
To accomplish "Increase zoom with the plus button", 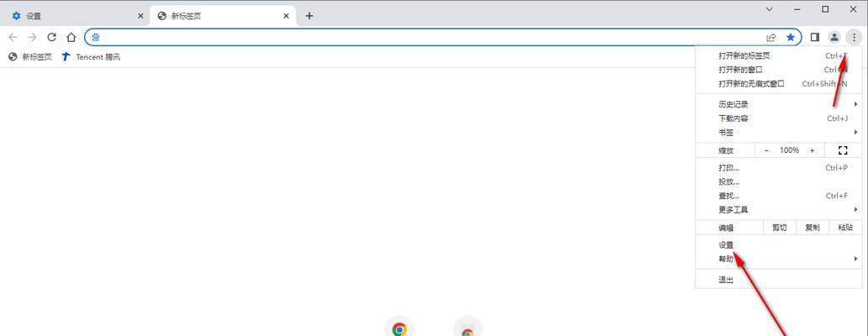I will (812, 150).
